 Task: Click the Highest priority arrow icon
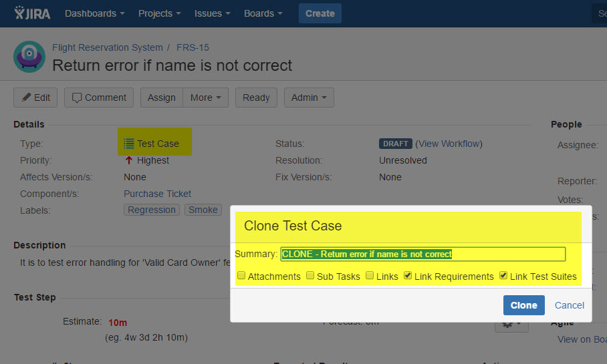point(129,160)
